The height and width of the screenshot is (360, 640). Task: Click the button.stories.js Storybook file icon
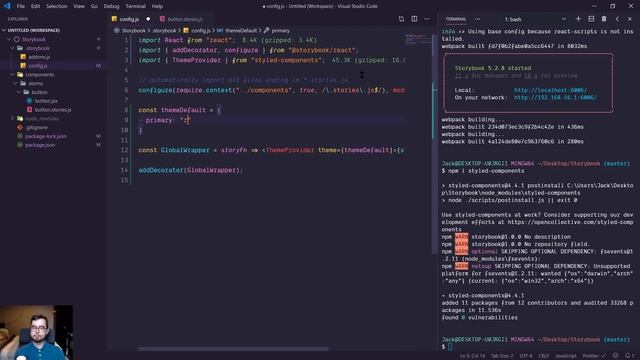point(29,110)
